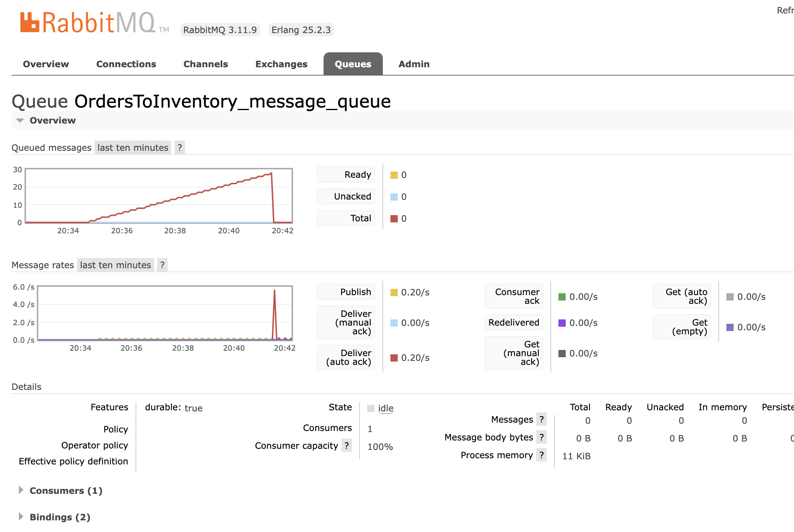Change Queued messages time range selector
Viewport: 794px width, 532px height.
point(133,148)
